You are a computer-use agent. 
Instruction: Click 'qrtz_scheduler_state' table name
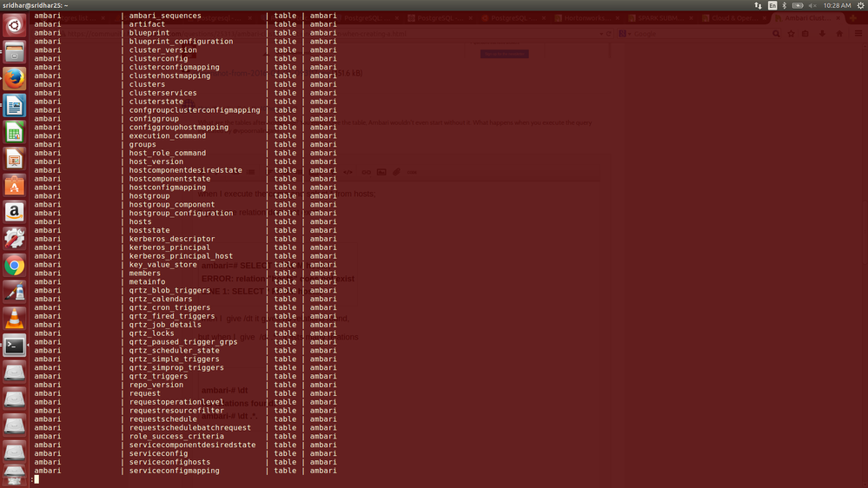point(175,350)
